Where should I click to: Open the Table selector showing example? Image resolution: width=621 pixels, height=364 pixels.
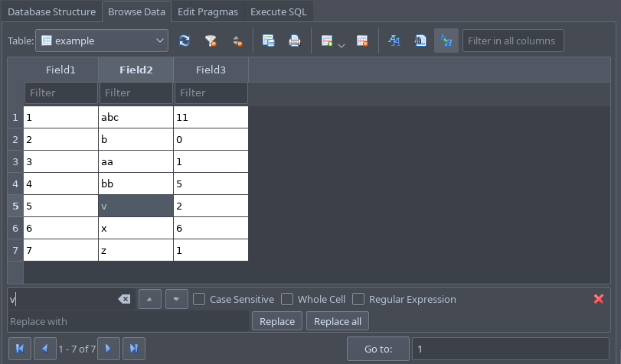point(102,41)
